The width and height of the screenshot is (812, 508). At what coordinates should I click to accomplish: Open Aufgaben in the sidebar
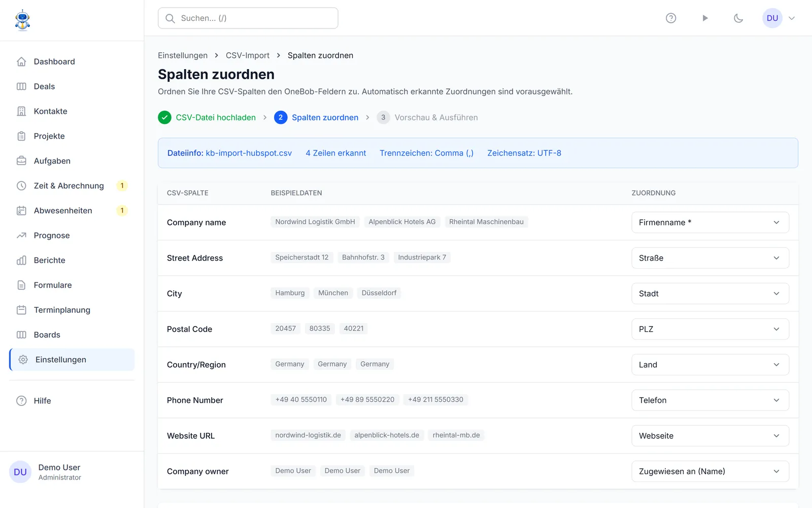pos(72,161)
